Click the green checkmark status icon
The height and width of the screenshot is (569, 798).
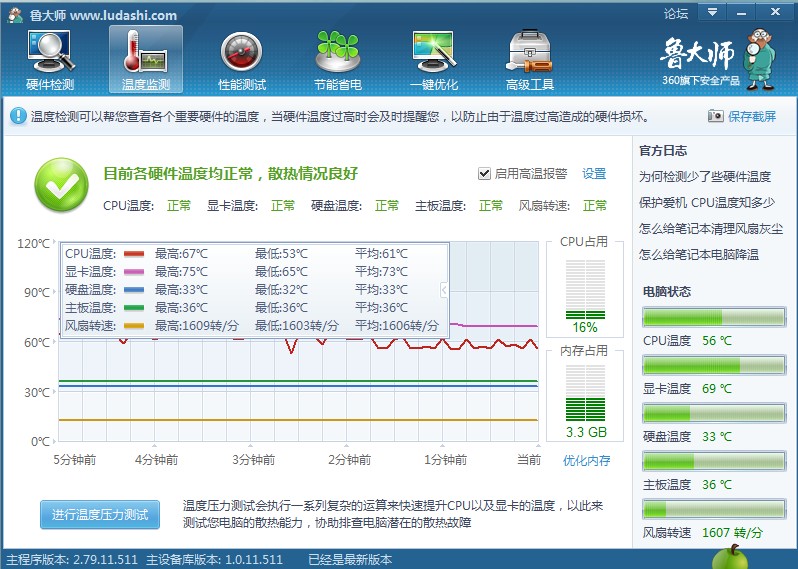tap(62, 185)
